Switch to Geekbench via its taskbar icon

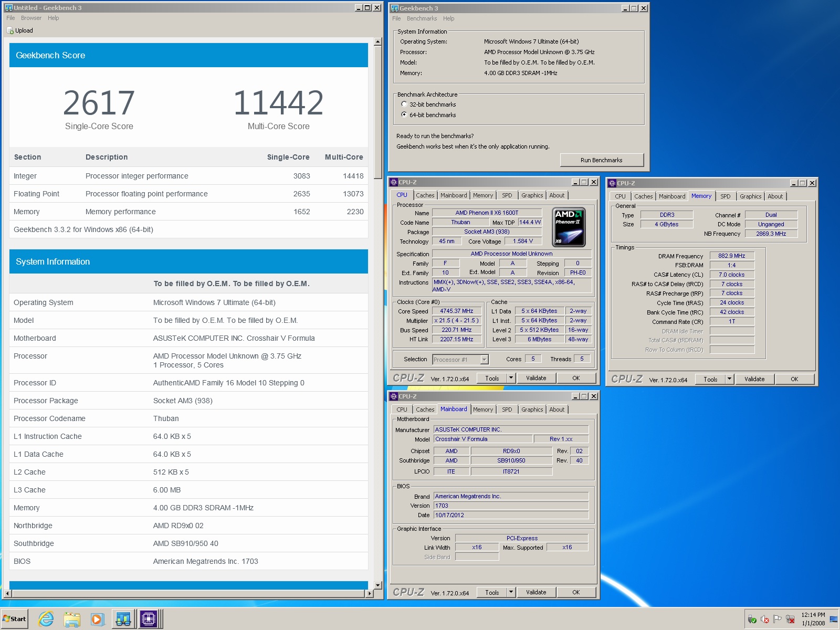(x=123, y=619)
